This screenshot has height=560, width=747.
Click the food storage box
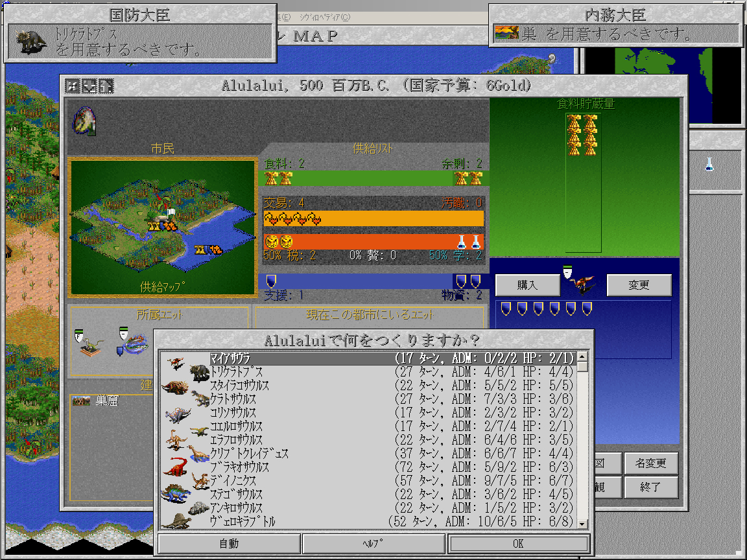[584, 182]
